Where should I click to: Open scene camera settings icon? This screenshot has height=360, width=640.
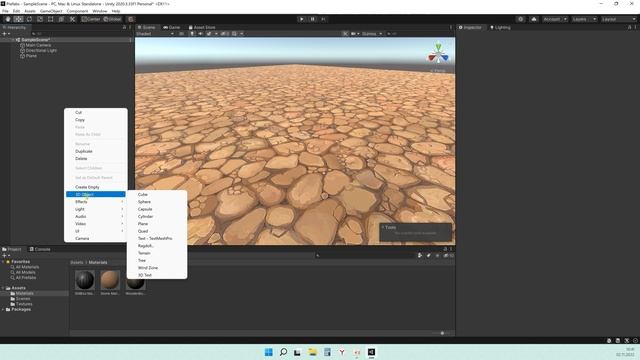click(354, 34)
